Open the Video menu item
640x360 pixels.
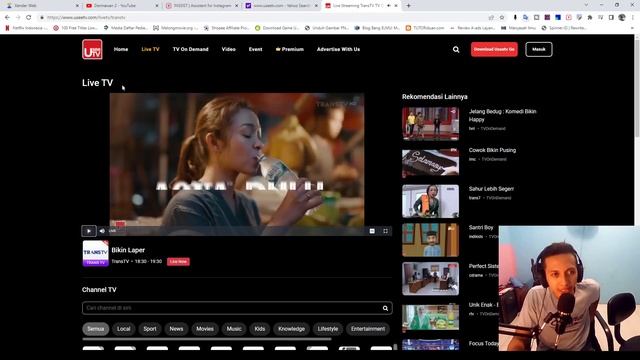coord(229,49)
